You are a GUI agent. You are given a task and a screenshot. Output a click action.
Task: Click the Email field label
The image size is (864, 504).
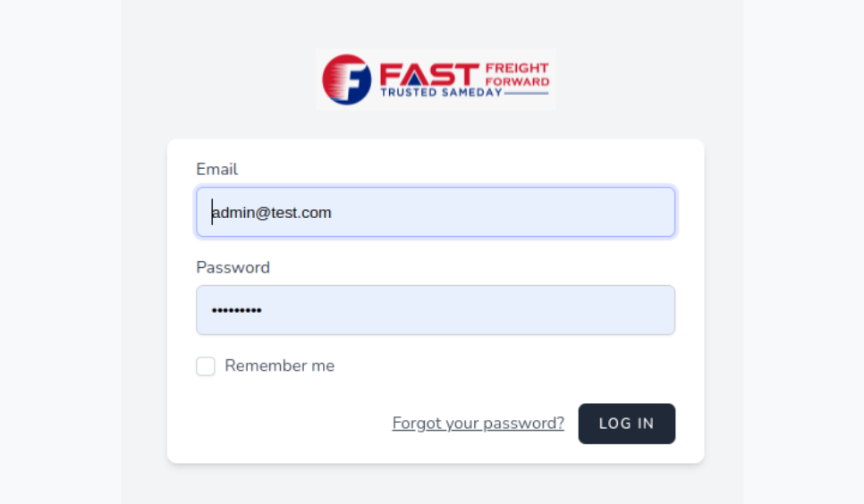[x=217, y=169]
